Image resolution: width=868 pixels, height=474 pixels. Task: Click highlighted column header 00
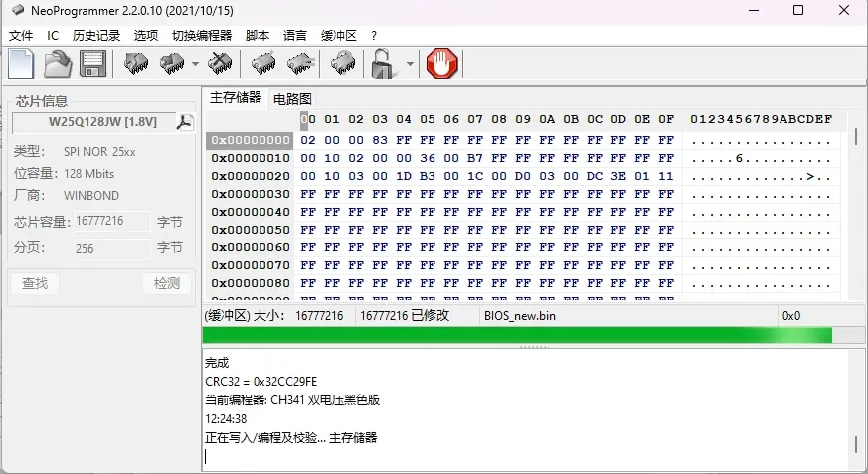[308, 119]
